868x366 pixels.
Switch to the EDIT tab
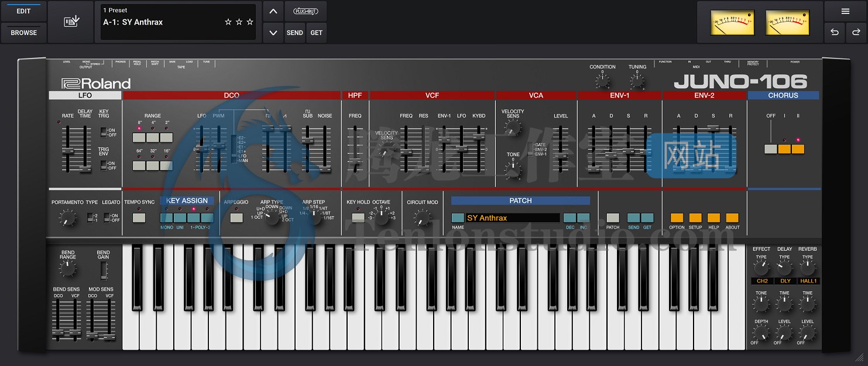click(x=24, y=11)
